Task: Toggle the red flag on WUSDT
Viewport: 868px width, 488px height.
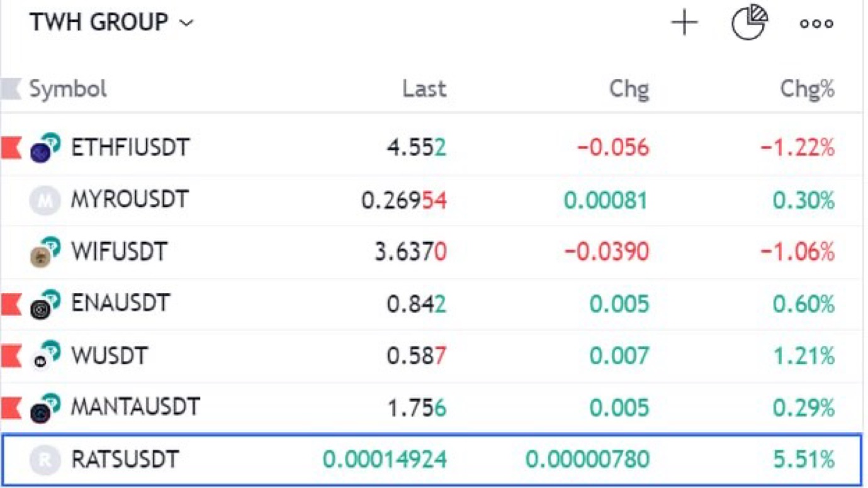Action: click(11, 357)
